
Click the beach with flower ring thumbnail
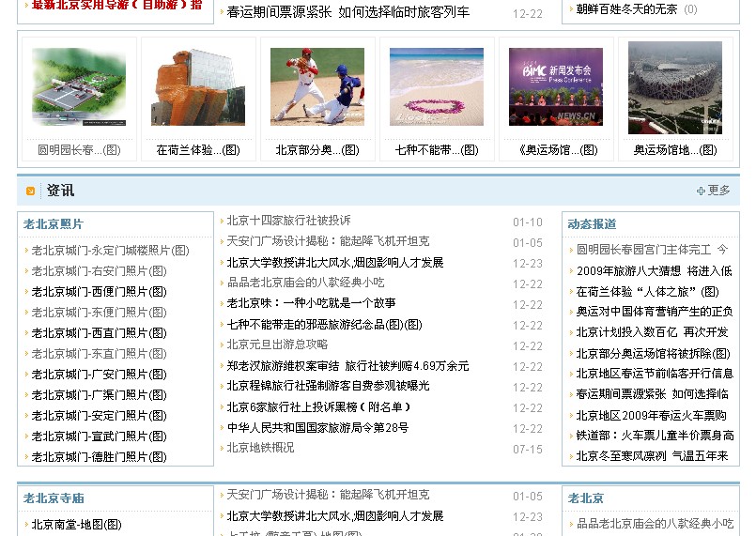[437, 86]
